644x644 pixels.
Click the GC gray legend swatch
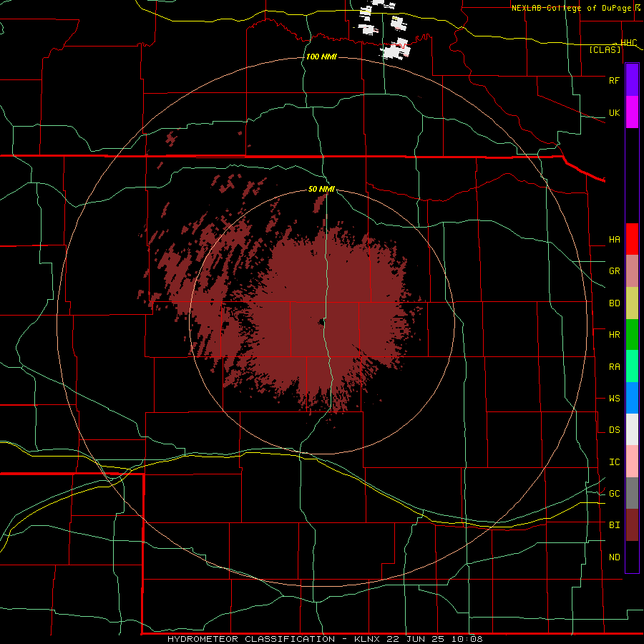pyautogui.click(x=632, y=493)
